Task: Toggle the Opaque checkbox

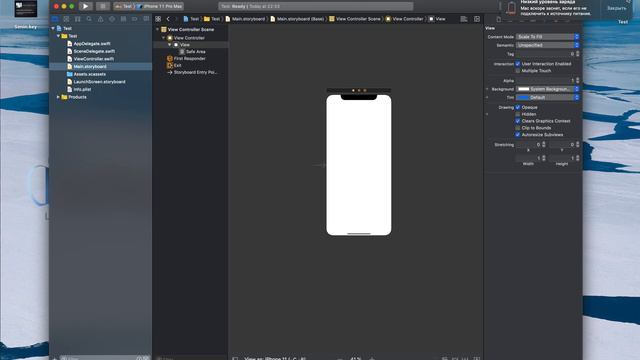Action: [x=518, y=107]
